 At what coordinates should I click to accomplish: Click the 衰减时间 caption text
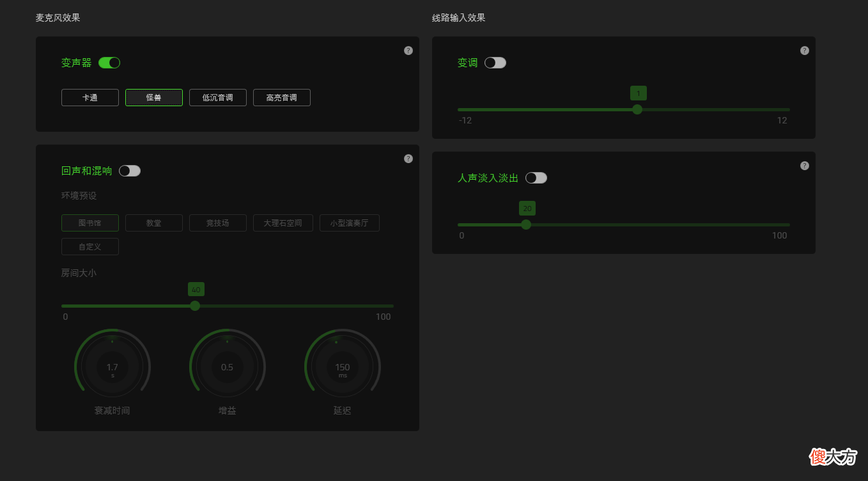112,411
